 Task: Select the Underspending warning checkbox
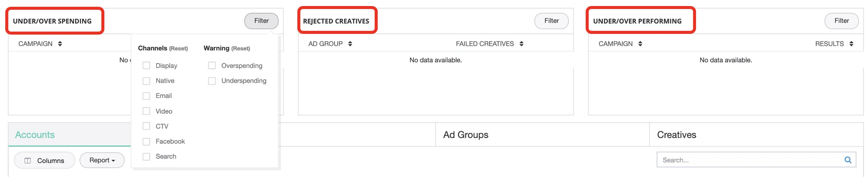[x=212, y=81]
